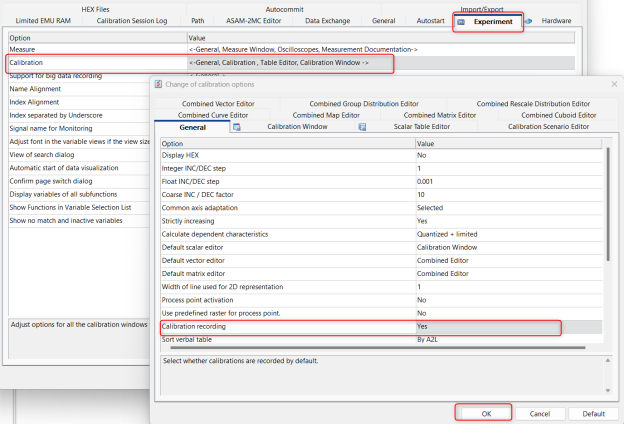Change Default matrix editor value
624x424 pixels.
click(509, 274)
